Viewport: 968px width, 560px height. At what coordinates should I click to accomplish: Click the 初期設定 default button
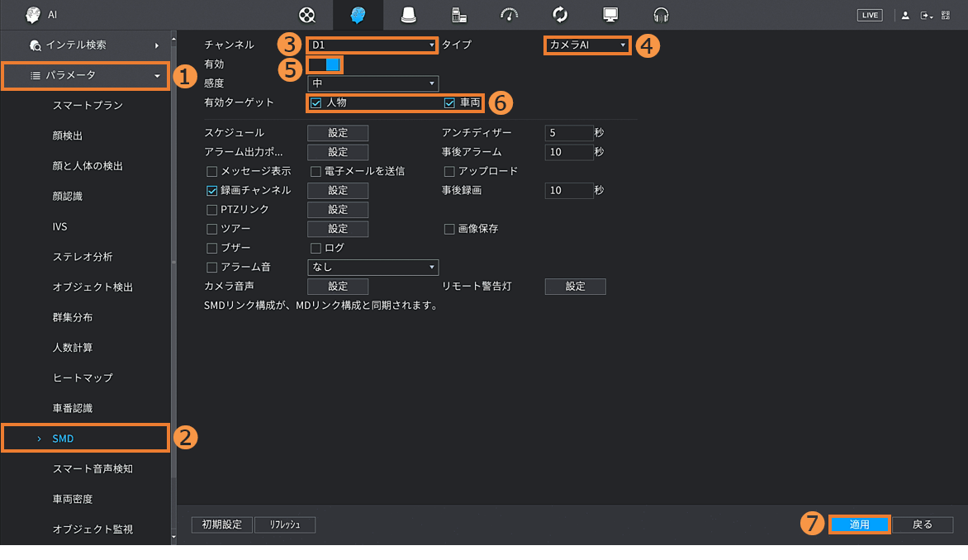pos(221,524)
